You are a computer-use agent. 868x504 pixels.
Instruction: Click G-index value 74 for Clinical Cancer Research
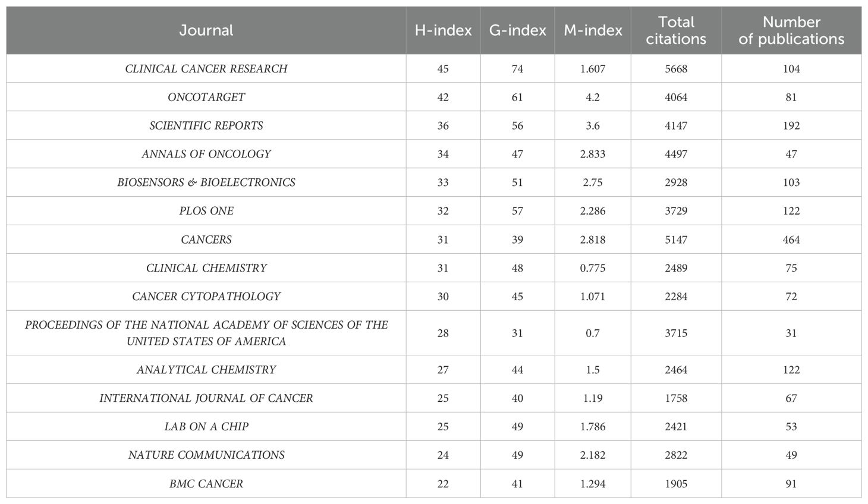coord(517,69)
